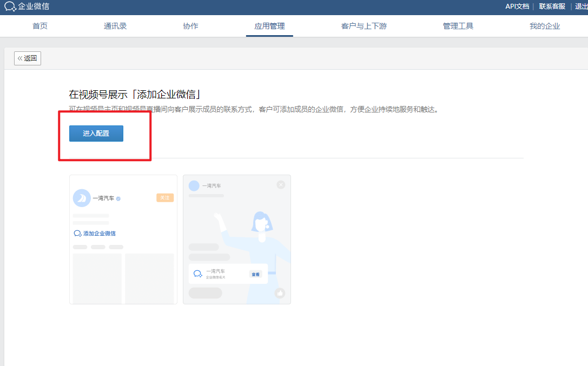Screen dimensions: 588x366
Task: Click the thumbs-up icon in live preview
Action: 280,293
